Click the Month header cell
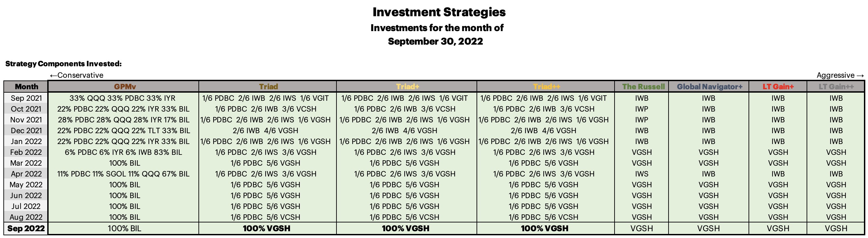 tap(26, 87)
